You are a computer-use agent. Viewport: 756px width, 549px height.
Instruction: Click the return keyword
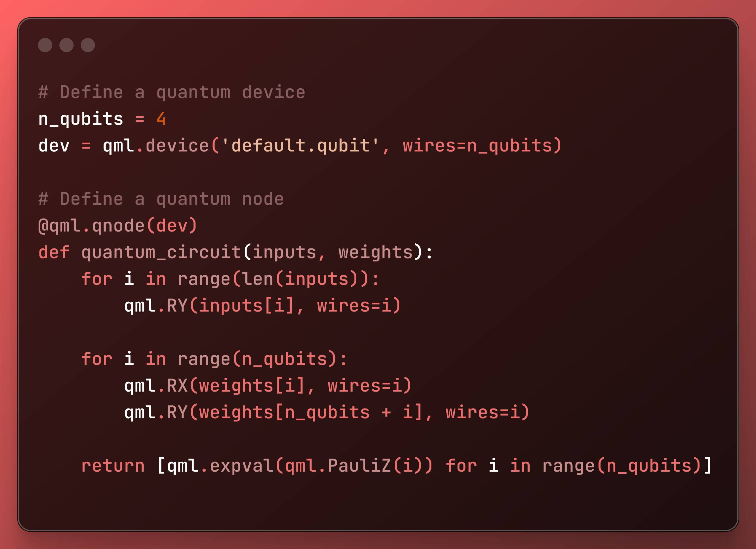click(113, 465)
